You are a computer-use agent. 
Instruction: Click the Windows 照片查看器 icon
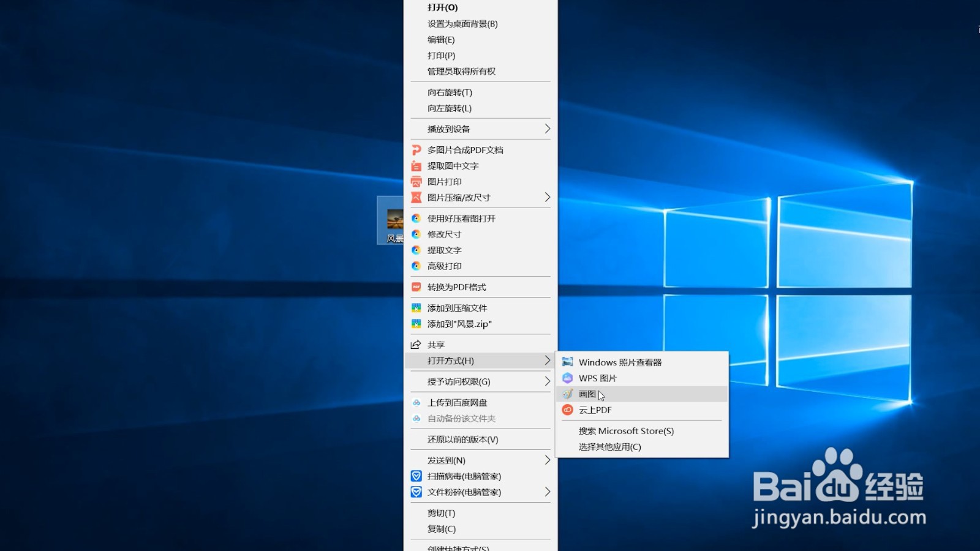click(568, 362)
